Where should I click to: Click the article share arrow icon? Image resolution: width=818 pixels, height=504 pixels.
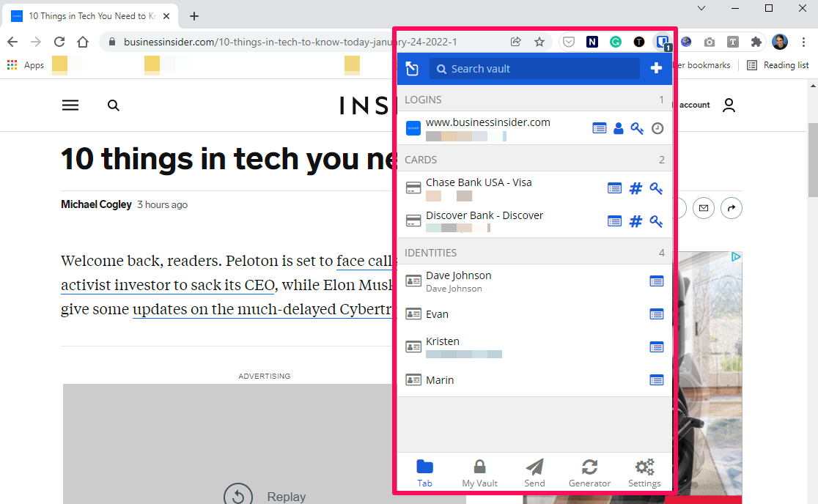732,209
